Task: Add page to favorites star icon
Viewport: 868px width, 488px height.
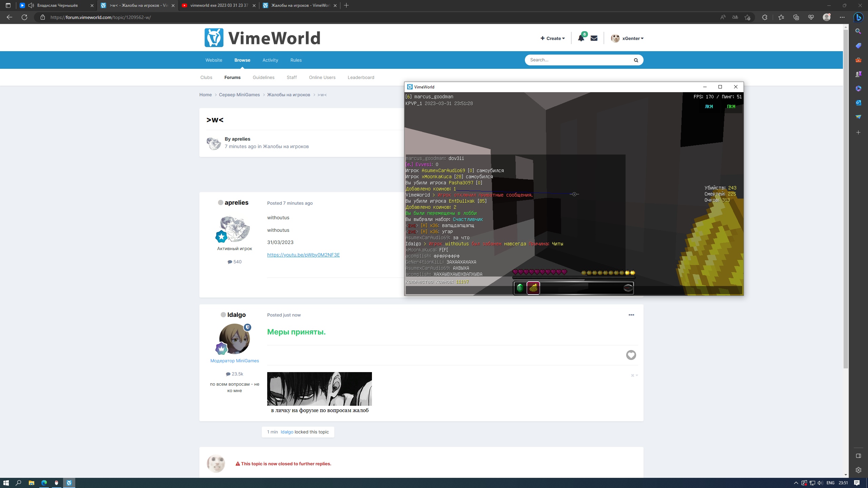Action: pos(747,17)
